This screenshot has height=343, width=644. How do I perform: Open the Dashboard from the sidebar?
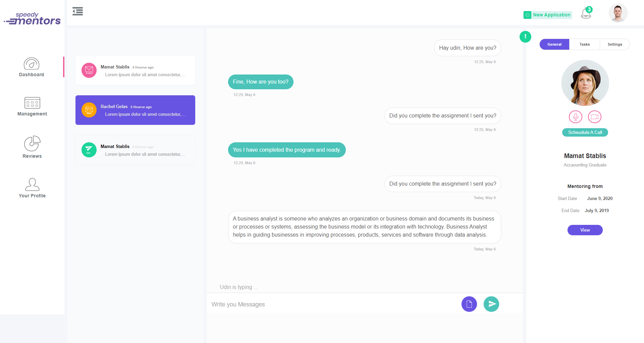click(x=32, y=67)
